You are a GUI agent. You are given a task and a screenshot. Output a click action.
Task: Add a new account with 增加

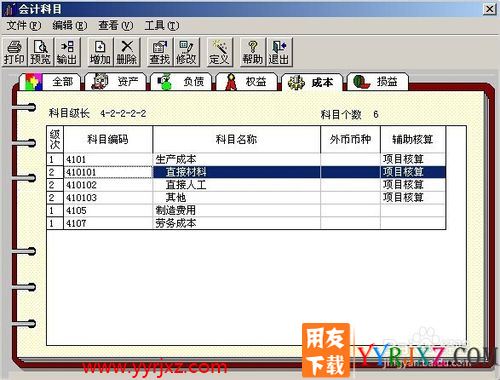coord(100,52)
